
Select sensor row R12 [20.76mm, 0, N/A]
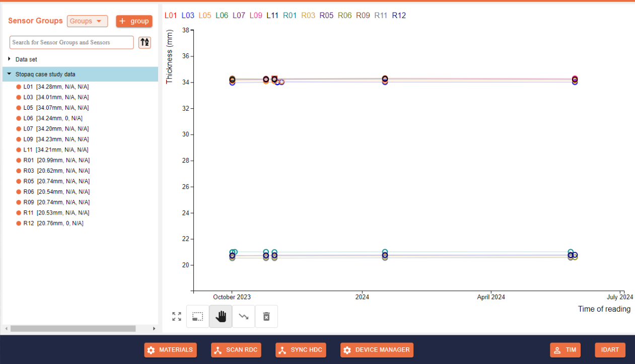point(53,223)
